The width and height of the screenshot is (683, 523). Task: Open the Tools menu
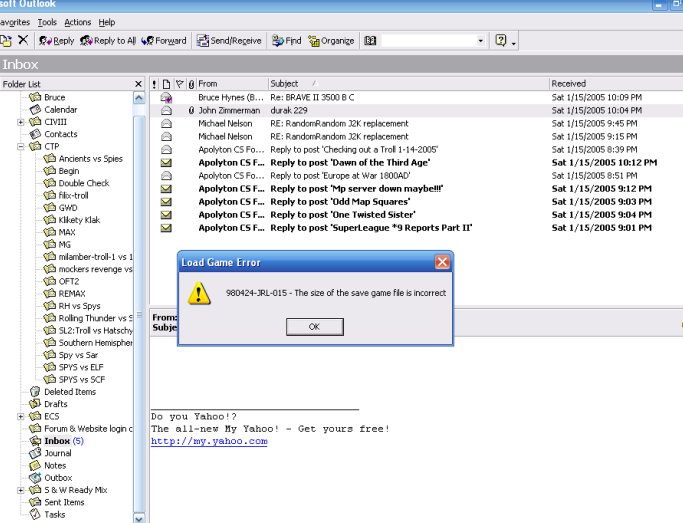pos(46,22)
